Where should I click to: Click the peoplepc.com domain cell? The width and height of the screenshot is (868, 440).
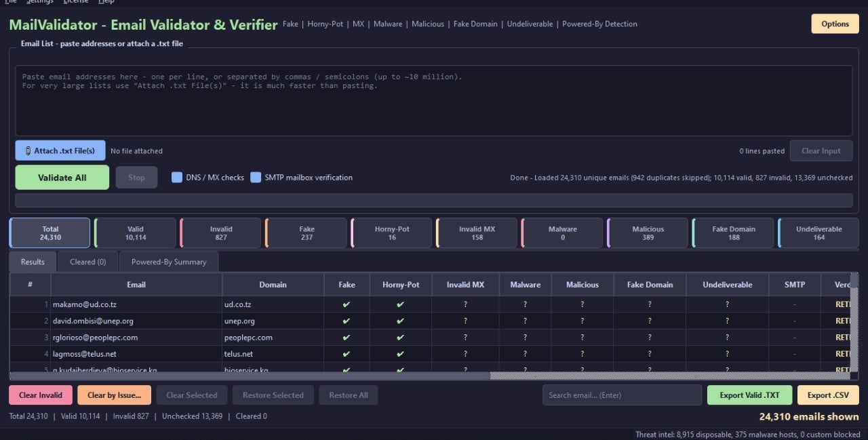click(273, 337)
